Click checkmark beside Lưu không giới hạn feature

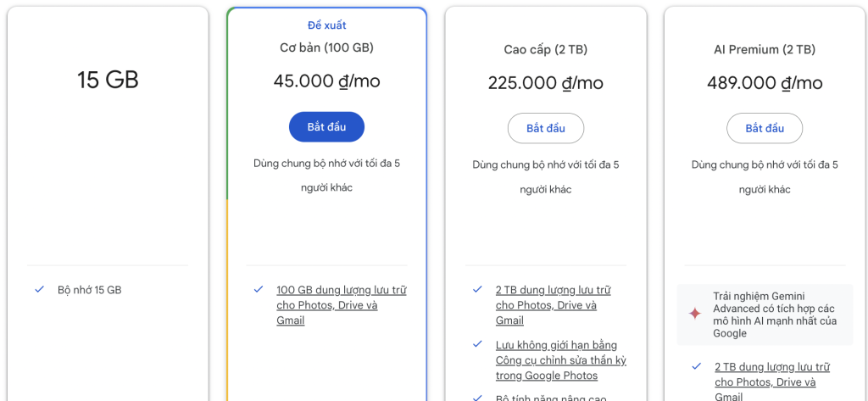pos(478,344)
